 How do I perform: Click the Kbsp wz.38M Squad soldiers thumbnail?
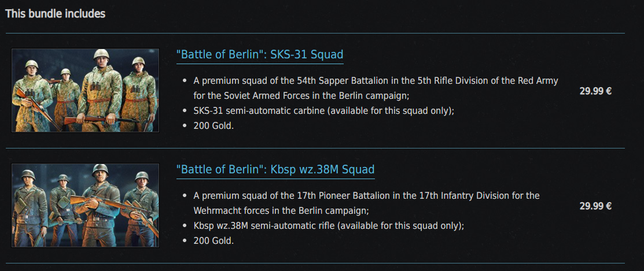point(85,205)
